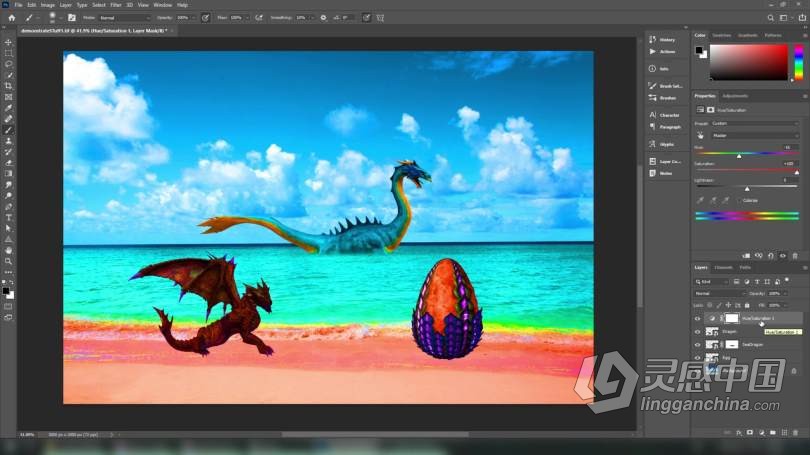Viewport: 810px width, 455px height.
Task: Hide the SeaDragon layer
Action: tap(697, 344)
